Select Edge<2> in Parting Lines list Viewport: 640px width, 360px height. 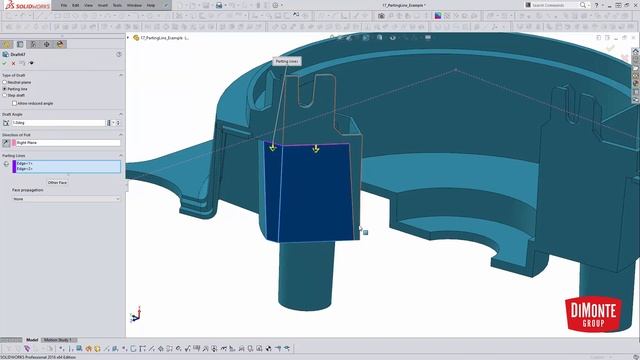click(x=24, y=169)
